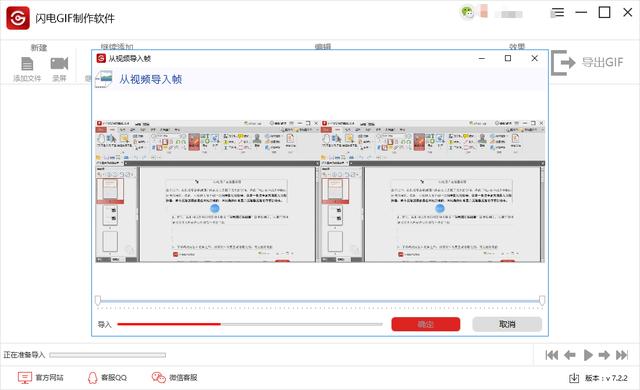Click left handle of frame range slider
This screenshot has width=640, height=390.
click(98, 301)
